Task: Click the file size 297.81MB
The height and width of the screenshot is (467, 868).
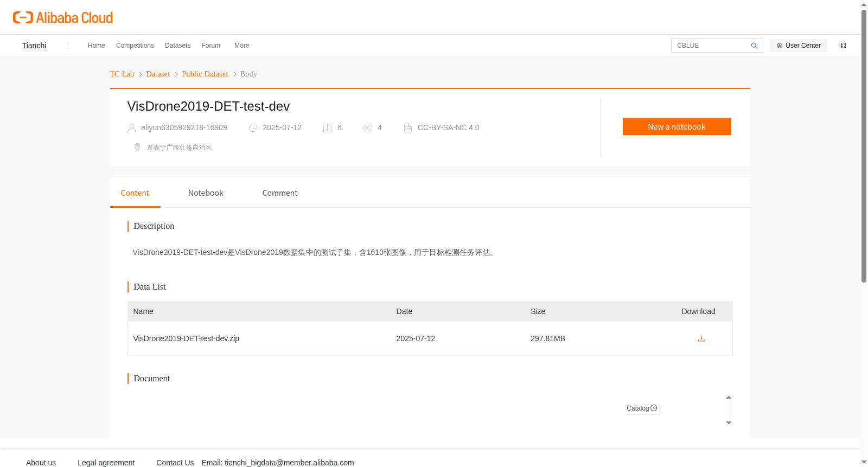Action: click(x=548, y=338)
